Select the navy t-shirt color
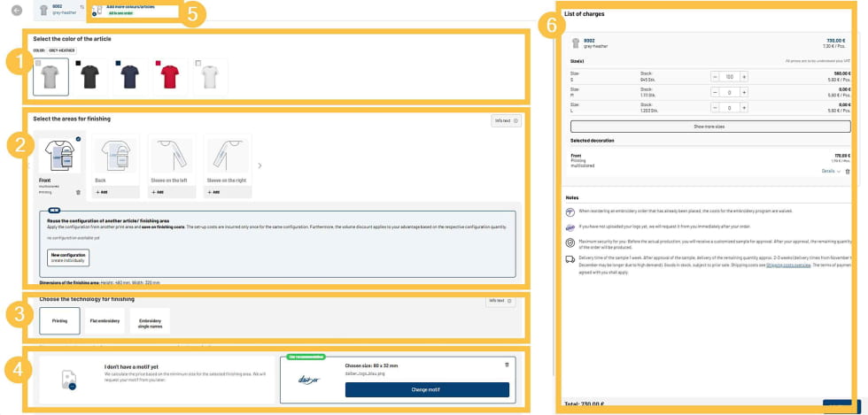The height and width of the screenshot is (415, 868). (x=130, y=77)
